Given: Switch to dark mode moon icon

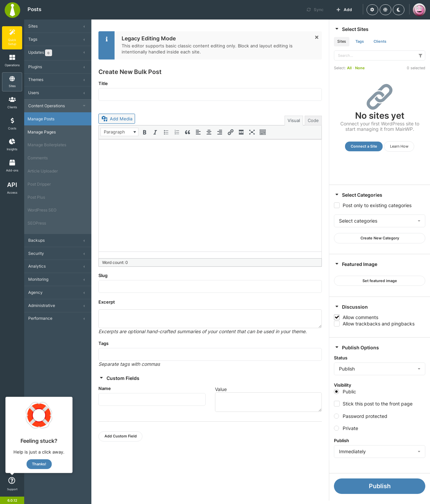Looking at the screenshot, I should pos(398,10).
